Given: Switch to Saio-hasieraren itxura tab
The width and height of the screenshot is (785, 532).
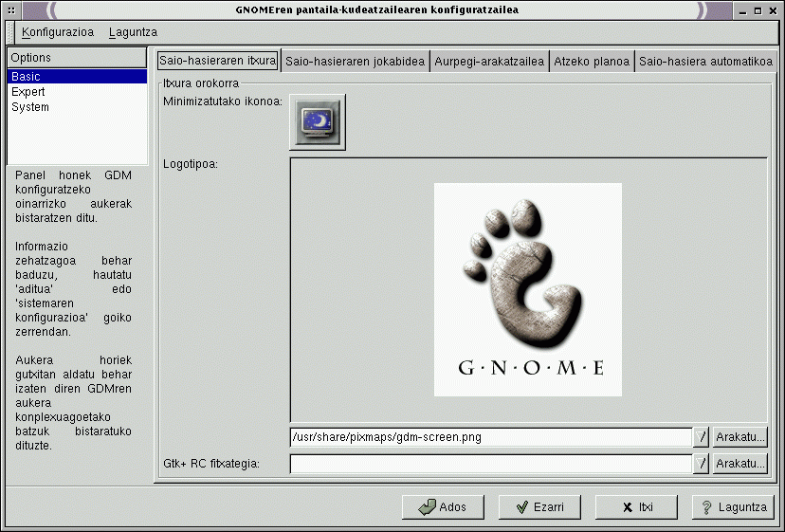Looking at the screenshot, I should 218,61.
